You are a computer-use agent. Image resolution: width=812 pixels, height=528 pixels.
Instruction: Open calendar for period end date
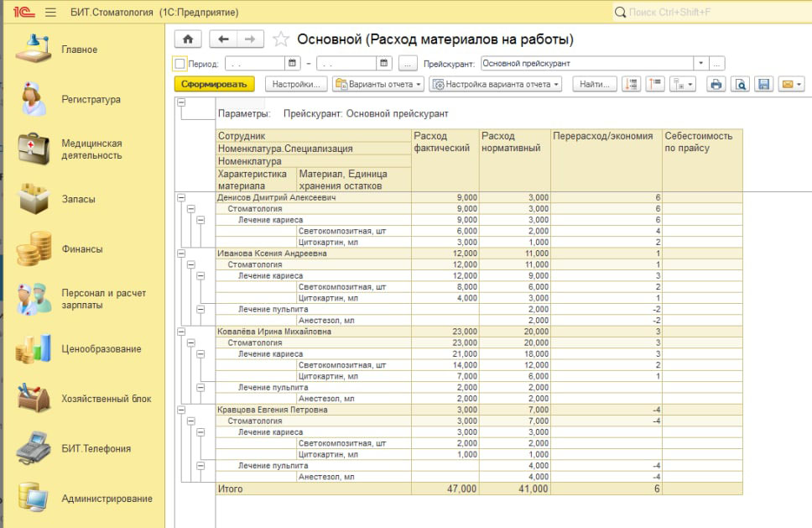point(383,63)
